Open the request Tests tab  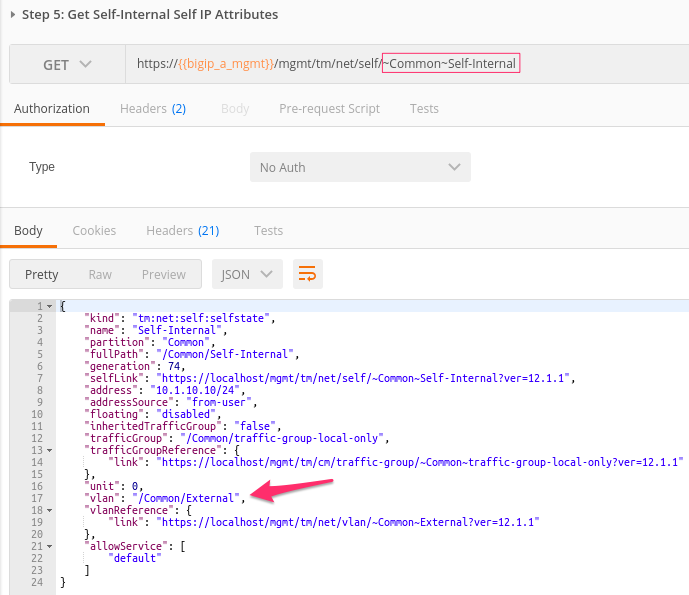[x=424, y=109]
